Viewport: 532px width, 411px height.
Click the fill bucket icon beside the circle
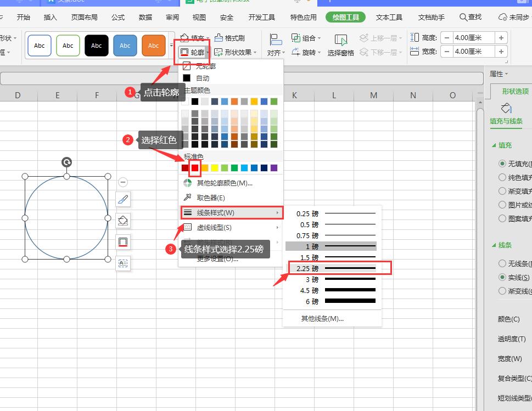point(124,221)
